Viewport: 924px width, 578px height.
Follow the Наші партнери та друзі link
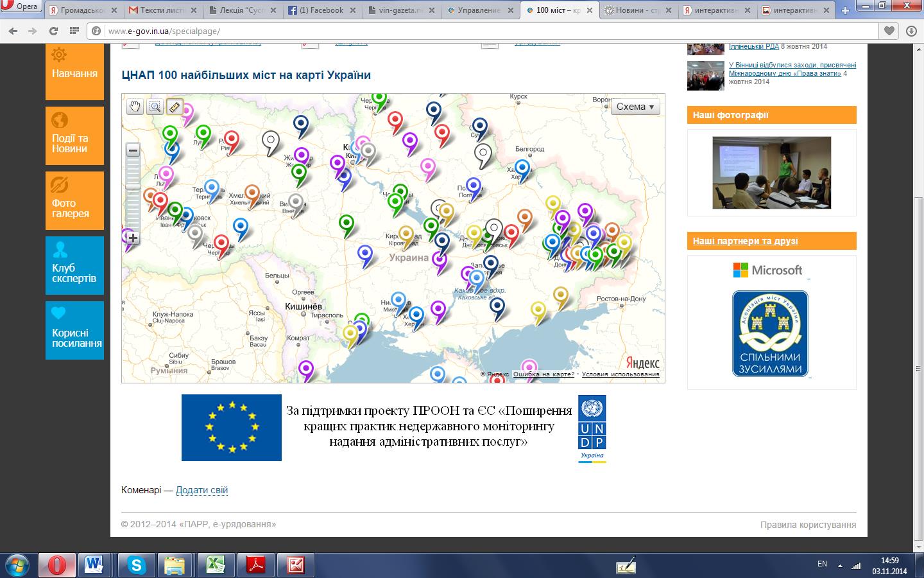coord(746,241)
